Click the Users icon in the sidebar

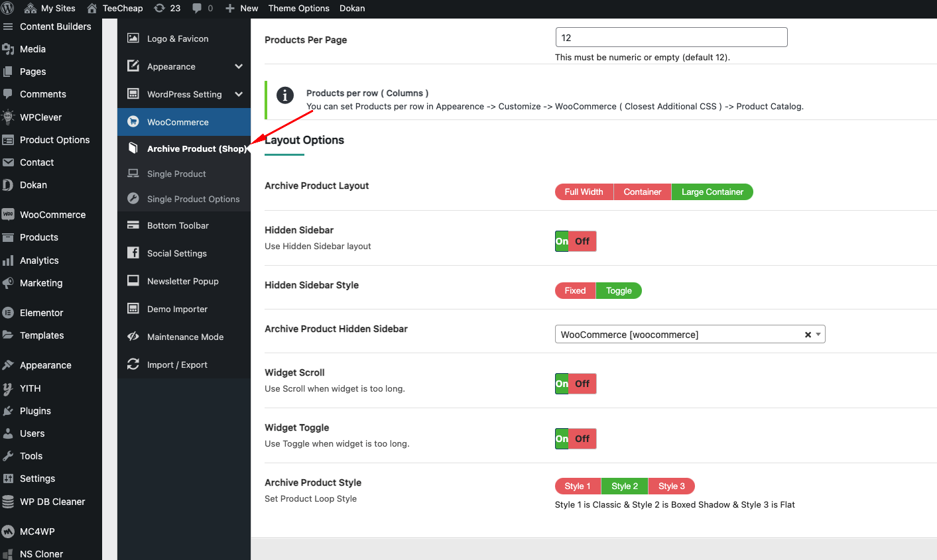coord(8,433)
